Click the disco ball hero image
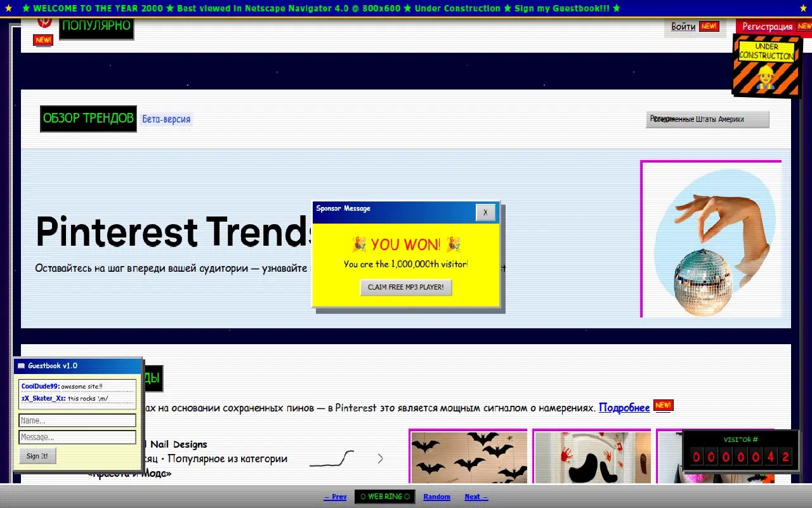This screenshot has height=508, width=812. tap(711, 239)
